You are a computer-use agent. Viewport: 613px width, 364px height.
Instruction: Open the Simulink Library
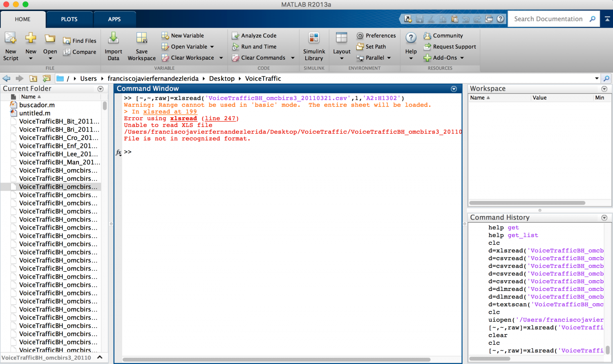tap(314, 46)
